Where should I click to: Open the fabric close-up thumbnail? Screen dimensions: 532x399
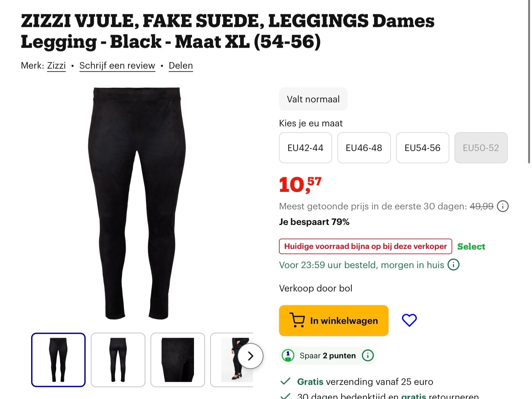(x=177, y=360)
